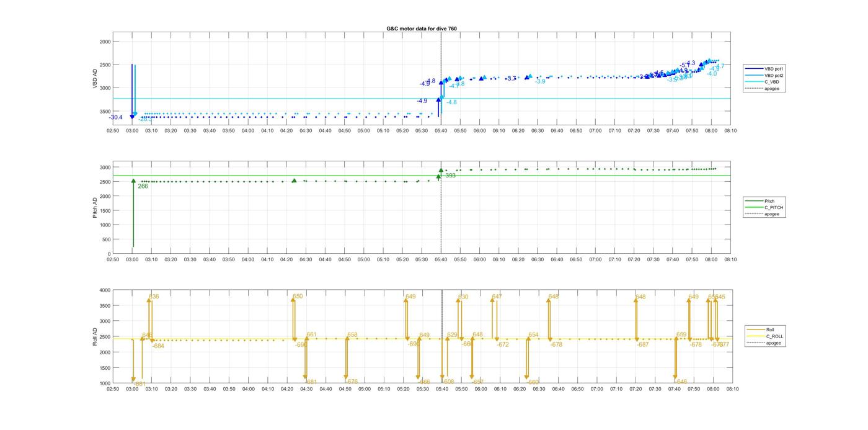Click the 'VBD AD' y-axis label
This screenshot has height=430, width=868.
(95, 78)
